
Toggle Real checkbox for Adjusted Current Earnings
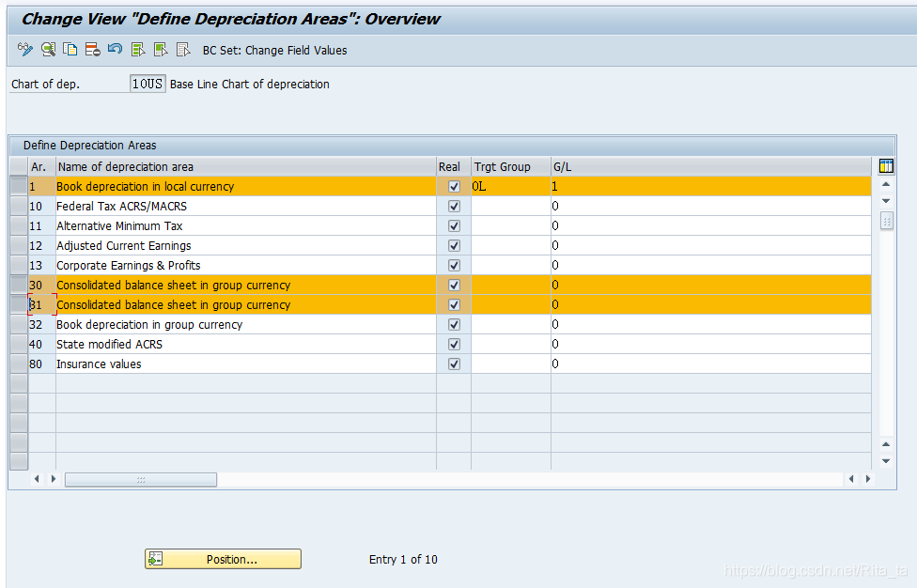point(454,245)
